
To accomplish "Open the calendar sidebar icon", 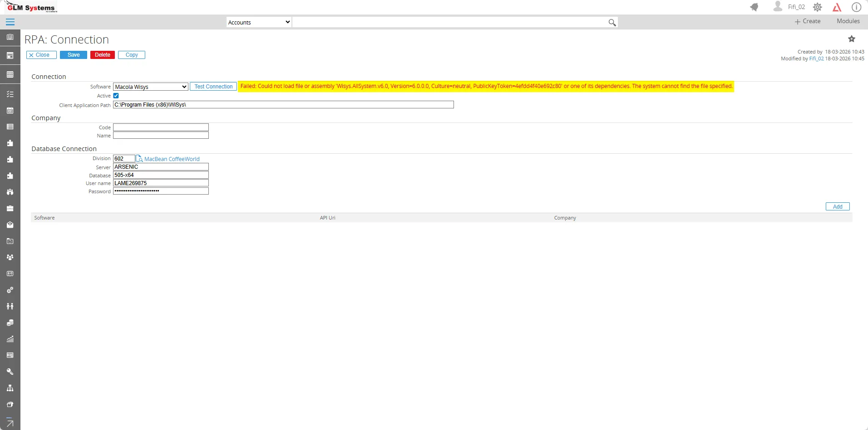I will tap(10, 110).
